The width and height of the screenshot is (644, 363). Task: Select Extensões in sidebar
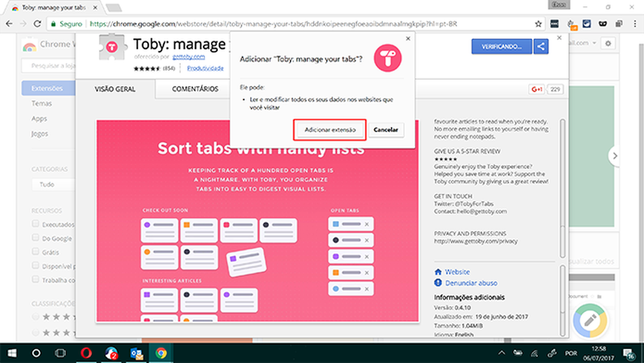pos(48,88)
